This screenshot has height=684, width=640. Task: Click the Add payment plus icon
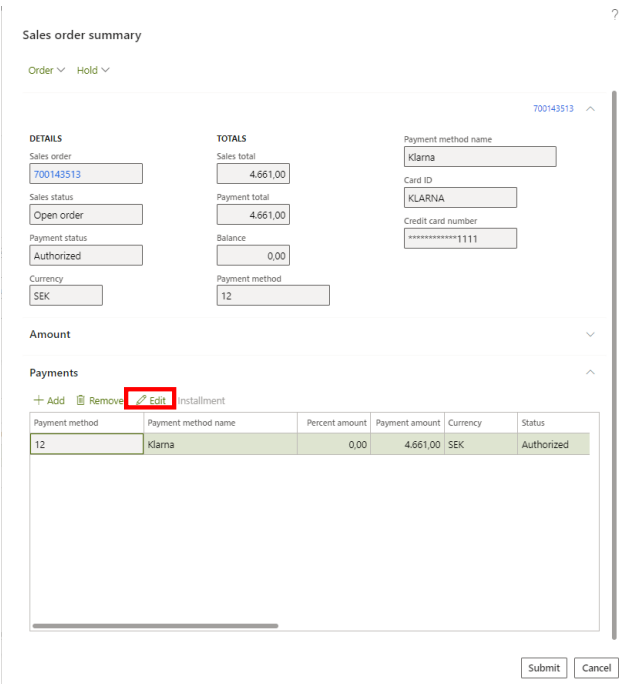tap(39, 401)
